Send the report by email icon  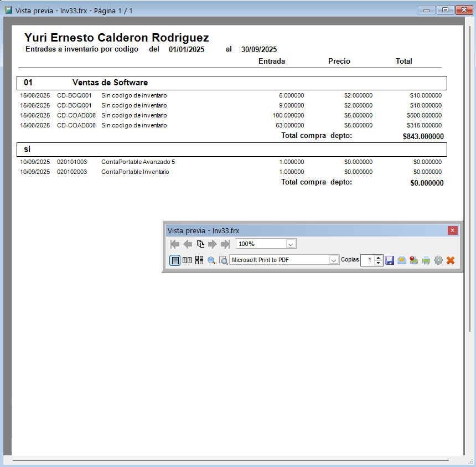402,260
